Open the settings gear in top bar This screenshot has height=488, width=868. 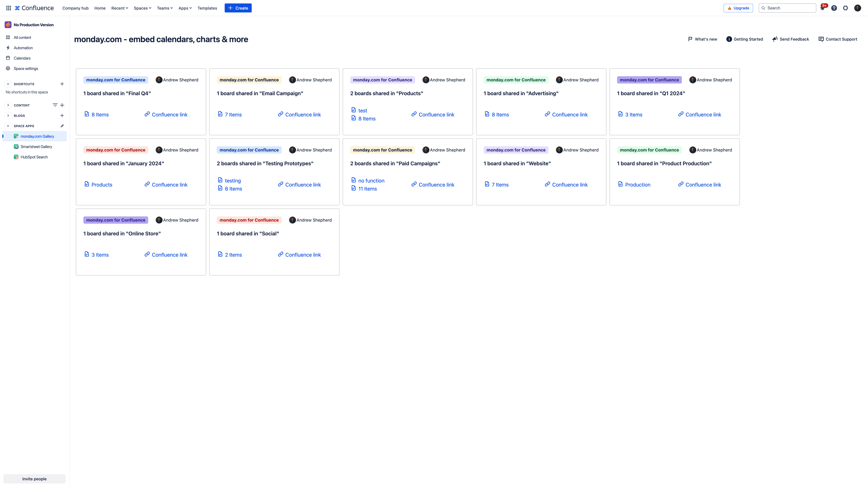point(845,8)
